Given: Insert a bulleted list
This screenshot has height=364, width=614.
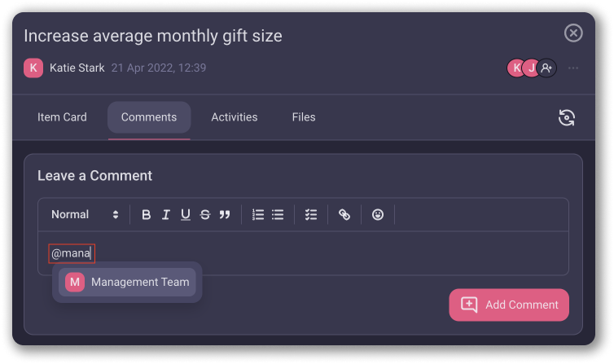Looking at the screenshot, I should click(278, 215).
